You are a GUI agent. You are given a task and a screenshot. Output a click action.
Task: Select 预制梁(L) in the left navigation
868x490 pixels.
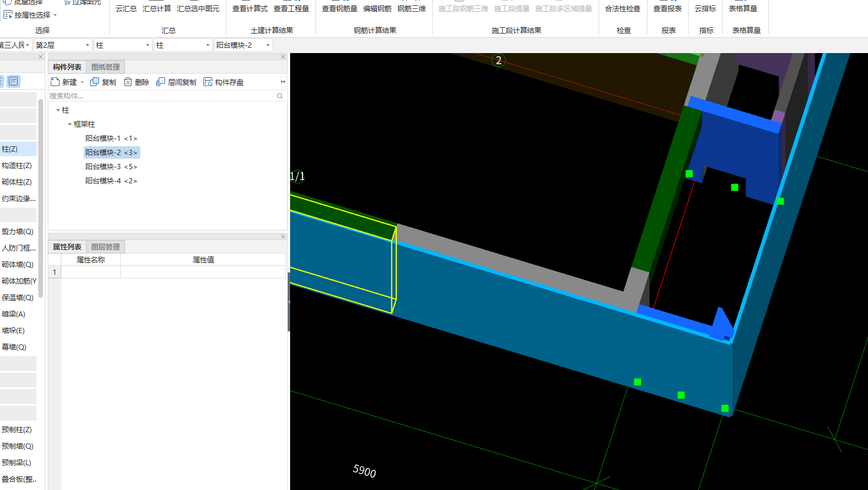point(18,463)
